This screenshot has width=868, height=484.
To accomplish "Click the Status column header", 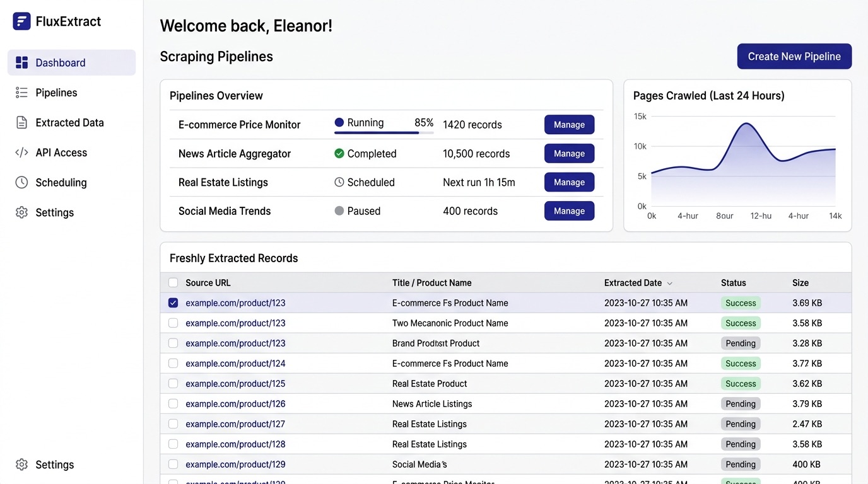I will click(734, 283).
